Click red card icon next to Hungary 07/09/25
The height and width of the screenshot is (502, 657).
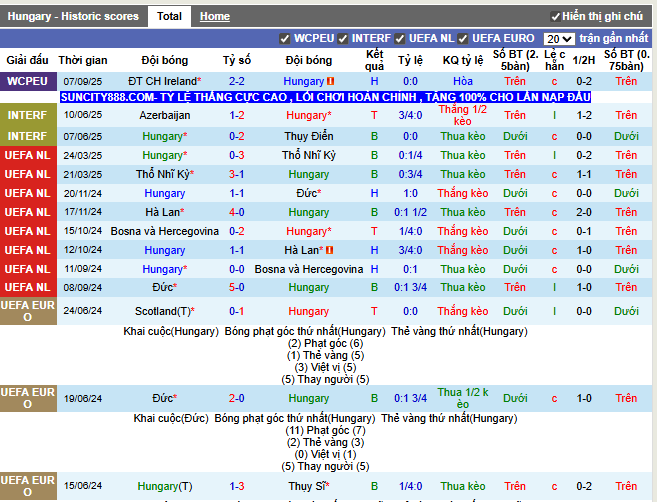[331, 81]
